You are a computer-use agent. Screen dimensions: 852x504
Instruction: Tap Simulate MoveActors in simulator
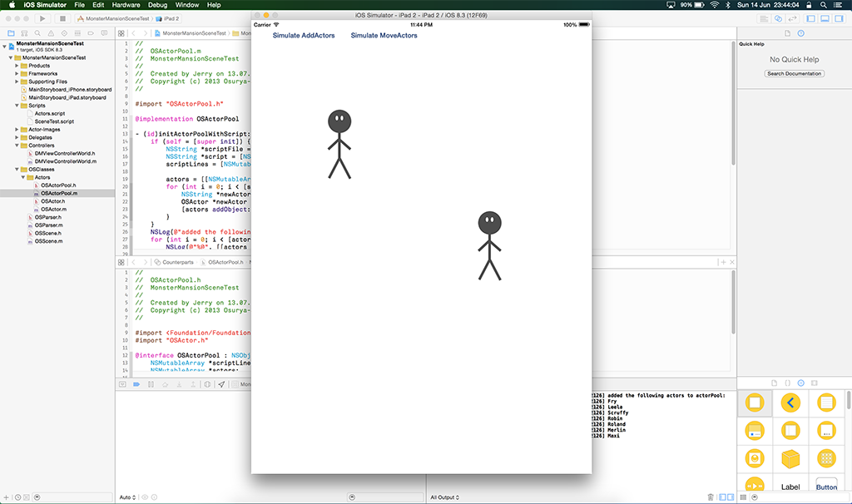click(x=384, y=35)
